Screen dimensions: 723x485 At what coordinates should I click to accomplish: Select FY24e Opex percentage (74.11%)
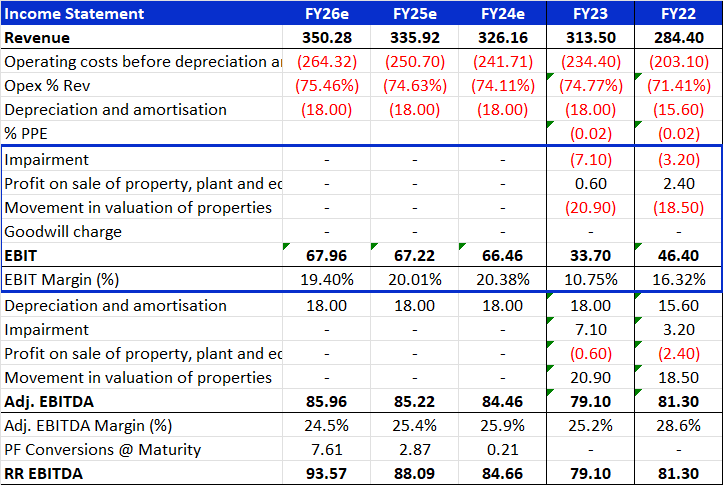click(x=502, y=86)
